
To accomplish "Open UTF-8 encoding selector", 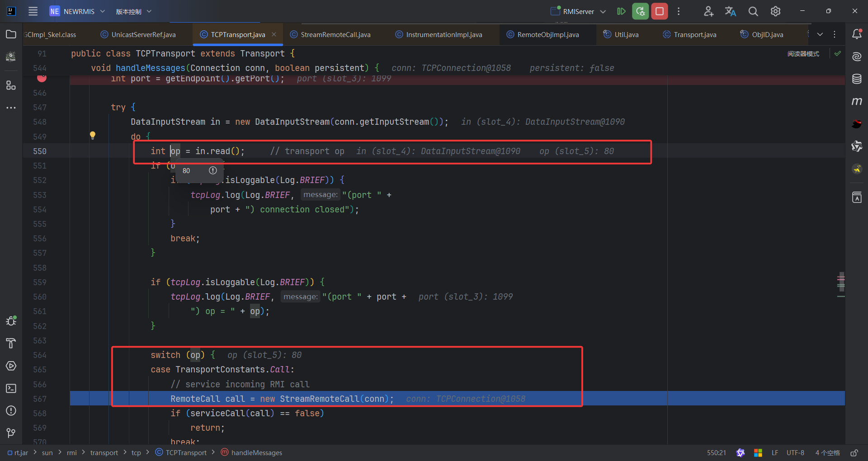I will pos(795,453).
